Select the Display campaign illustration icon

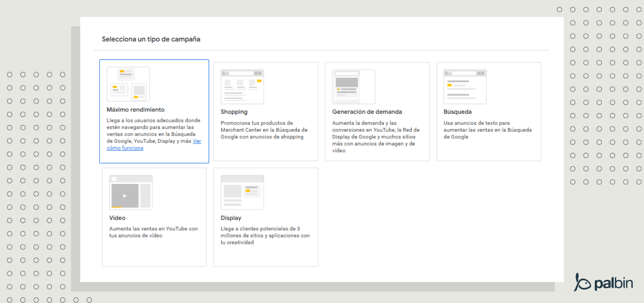click(x=242, y=192)
